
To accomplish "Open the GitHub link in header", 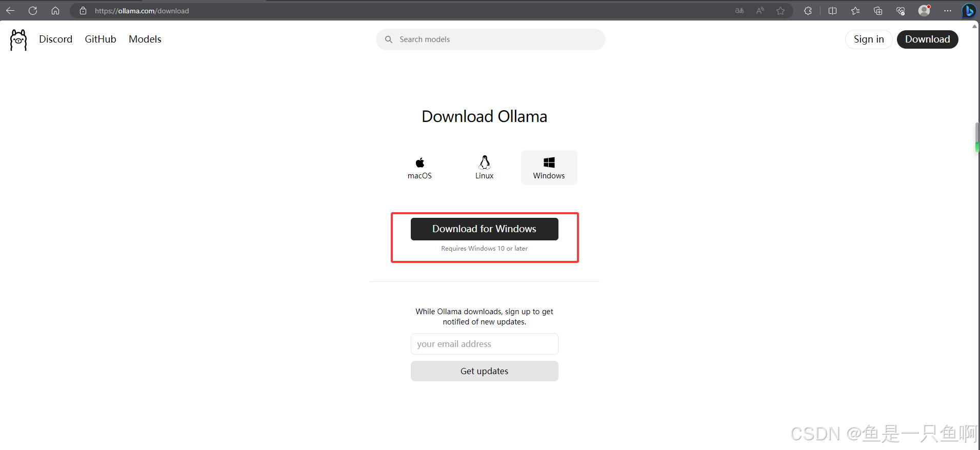I will pyautogui.click(x=101, y=39).
